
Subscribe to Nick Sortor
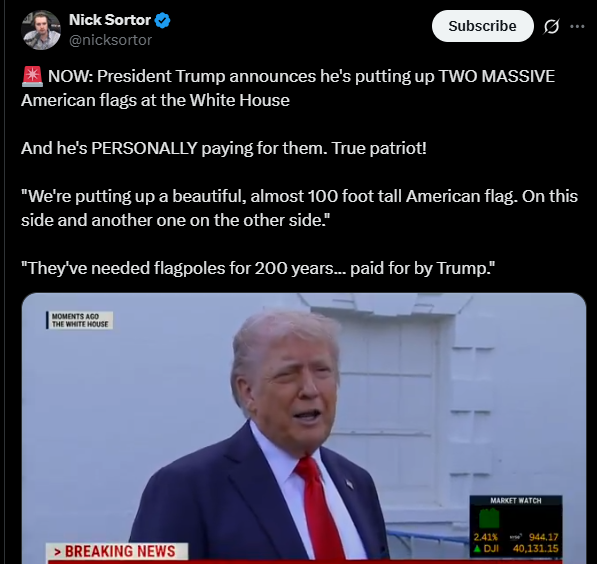pos(482,26)
